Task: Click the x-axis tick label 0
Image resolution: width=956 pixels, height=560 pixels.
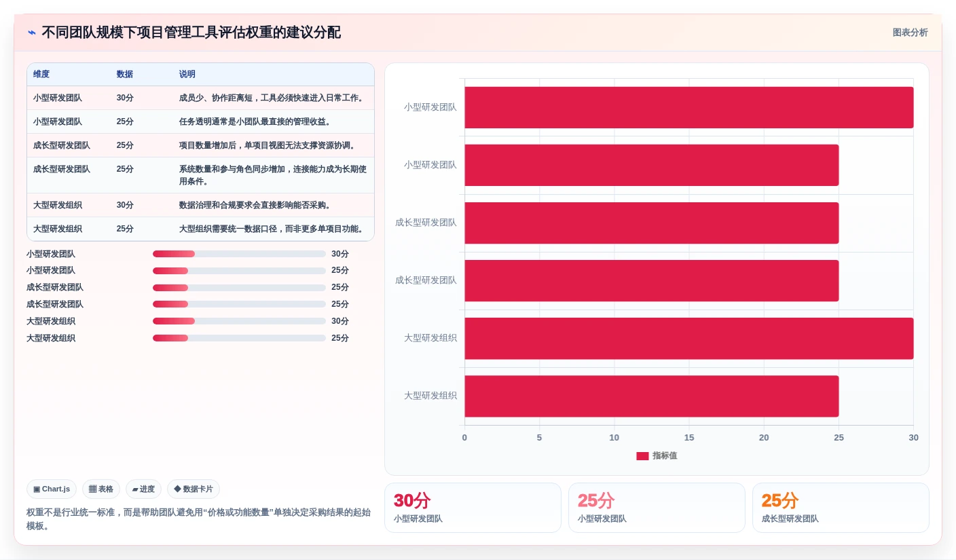Action: pyautogui.click(x=464, y=438)
